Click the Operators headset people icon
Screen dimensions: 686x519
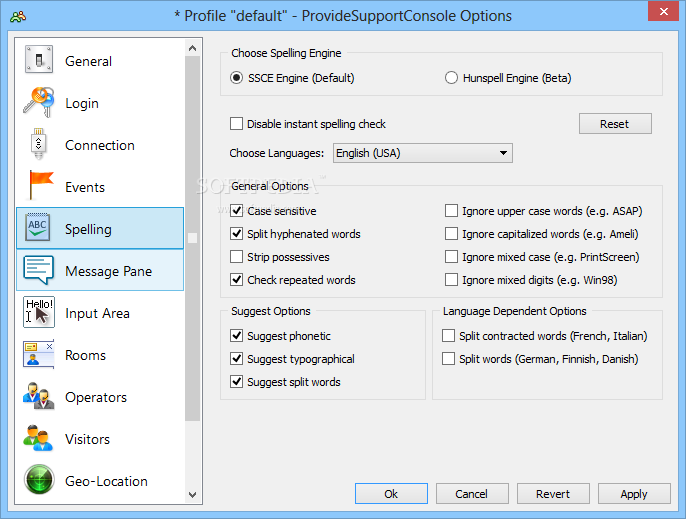pyautogui.click(x=39, y=396)
